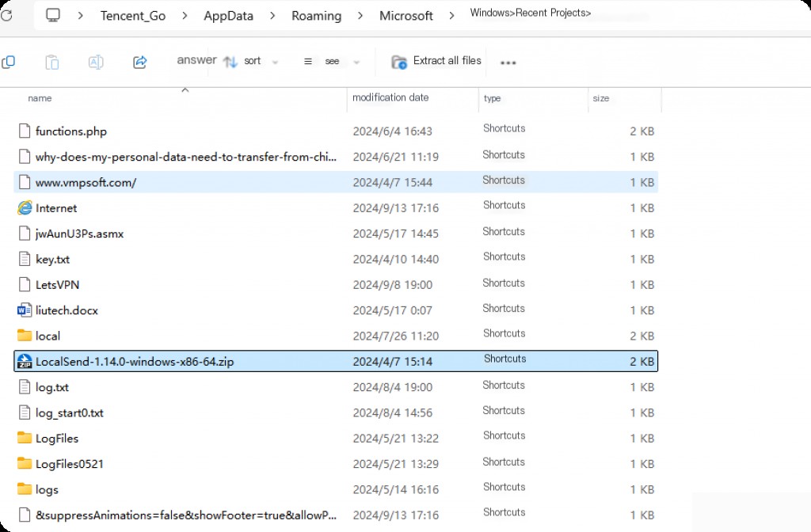The width and height of the screenshot is (811, 532).
Task: Select LocalSend-1.14.0-windows-x86-64.zip name
Action: [x=135, y=361]
